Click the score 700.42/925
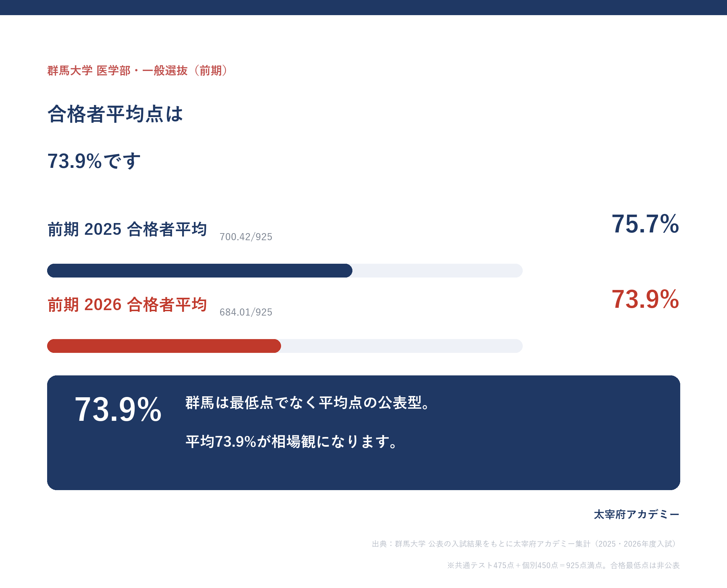 point(246,237)
